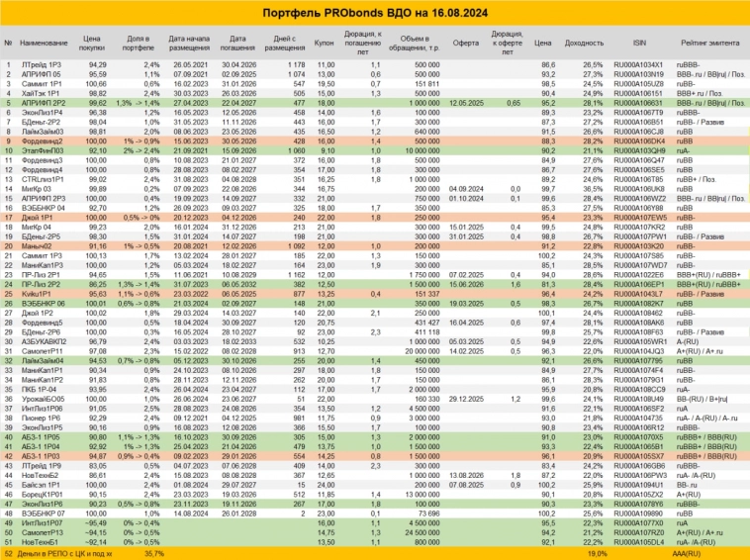Image resolution: width=750 pixels, height=560 pixels.
Task: Select the 'АБЗ-1 1Р05' bond name
Action: pos(41,437)
